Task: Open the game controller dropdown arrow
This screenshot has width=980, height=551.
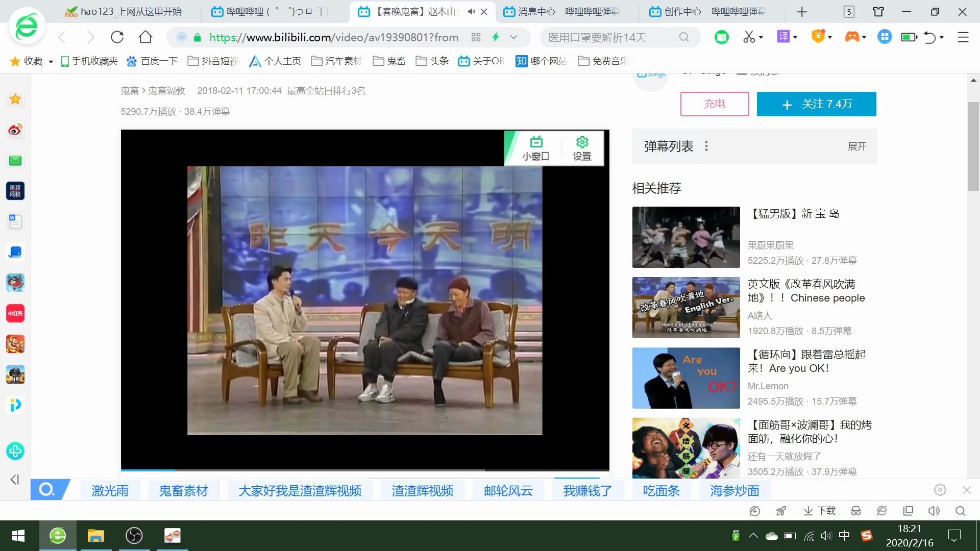Action: pyautogui.click(x=864, y=37)
